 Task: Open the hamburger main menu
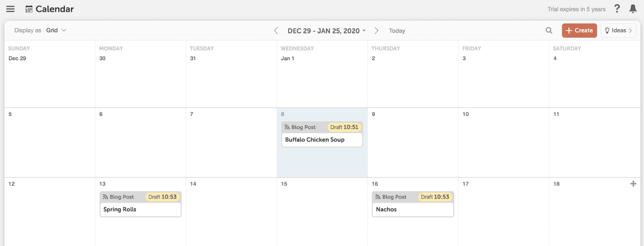click(10, 9)
